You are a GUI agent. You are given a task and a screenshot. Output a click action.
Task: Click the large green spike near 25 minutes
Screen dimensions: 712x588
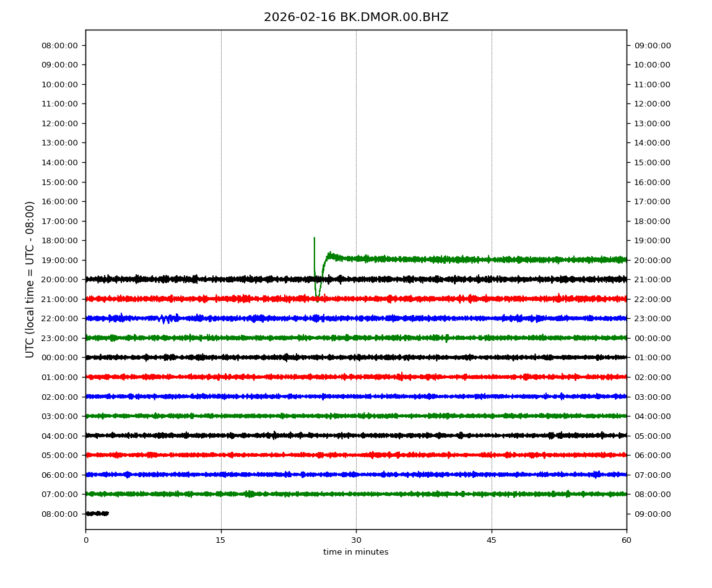(x=315, y=254)
